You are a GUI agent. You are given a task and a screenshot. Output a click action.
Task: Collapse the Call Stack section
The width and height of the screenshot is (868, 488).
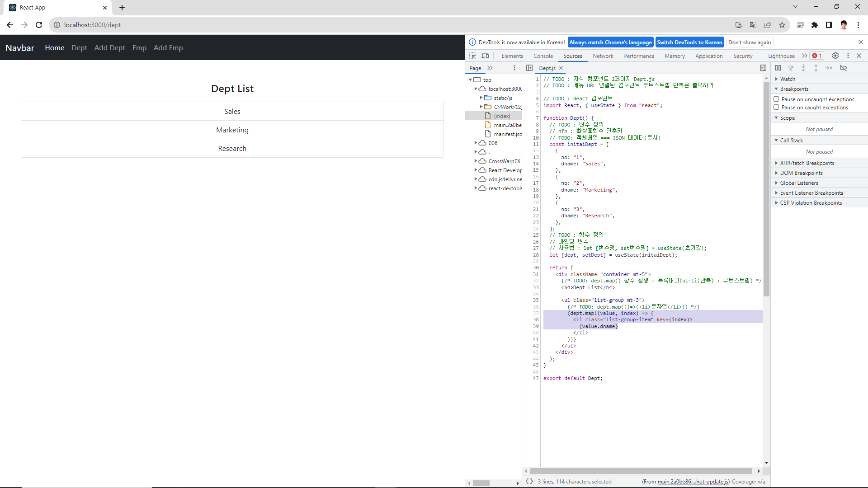[791, 140]
